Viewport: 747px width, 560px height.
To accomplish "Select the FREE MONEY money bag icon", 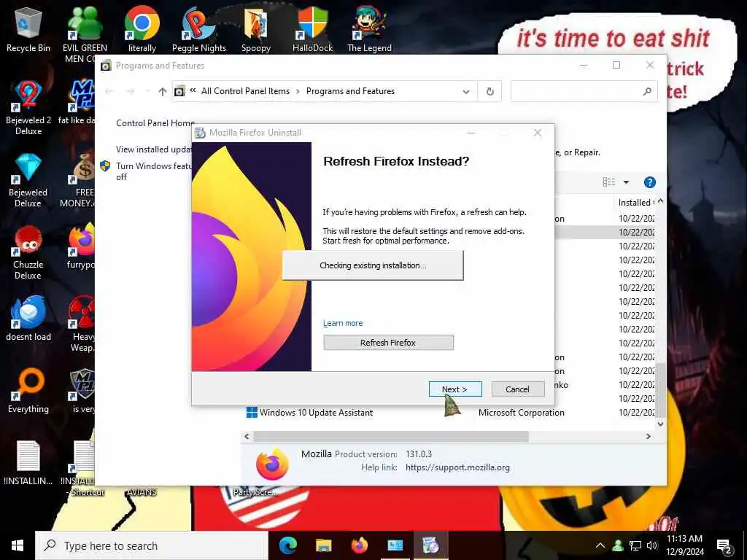I will [81, 180].
